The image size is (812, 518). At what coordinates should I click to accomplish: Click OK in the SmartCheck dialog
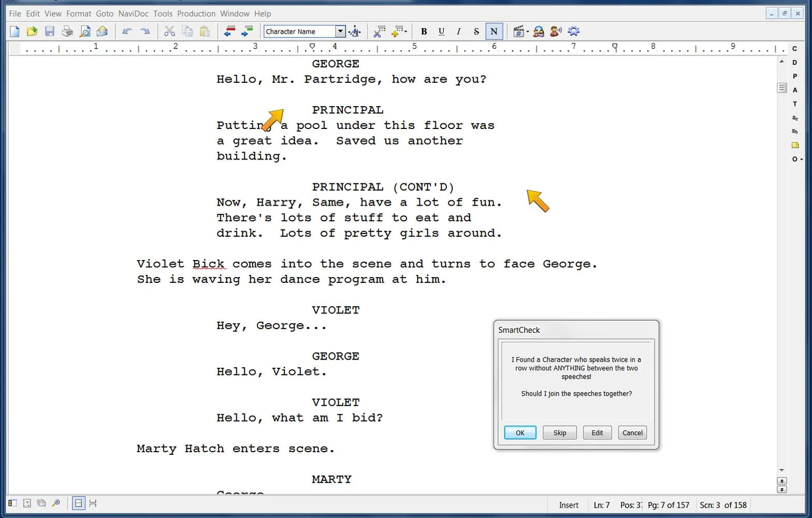coord(520,433)
